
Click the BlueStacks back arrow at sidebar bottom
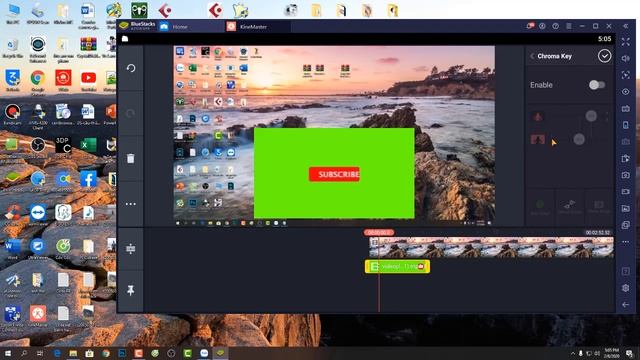(626, 304)
